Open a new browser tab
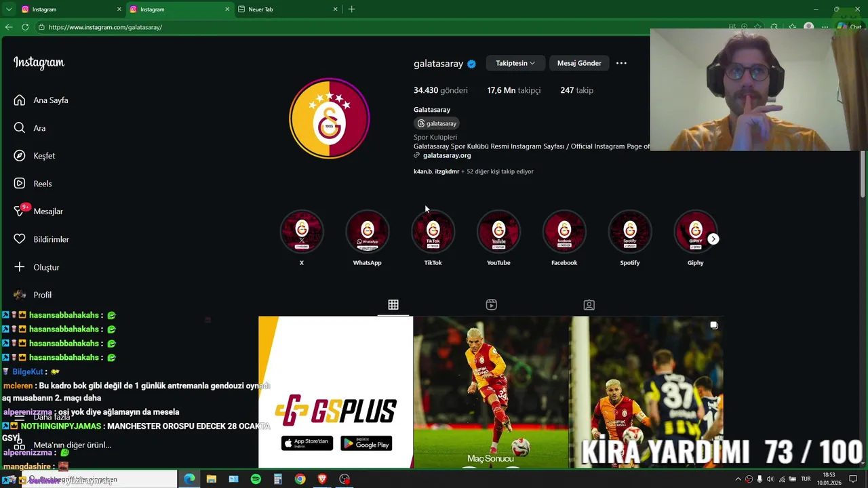The image size is (868, 488). (351, 9)
